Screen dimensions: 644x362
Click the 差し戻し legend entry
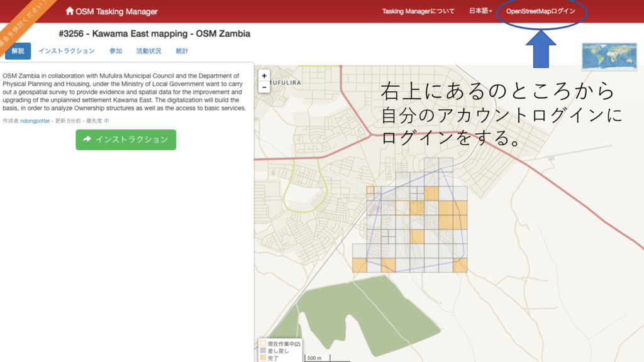click(274, 351)
